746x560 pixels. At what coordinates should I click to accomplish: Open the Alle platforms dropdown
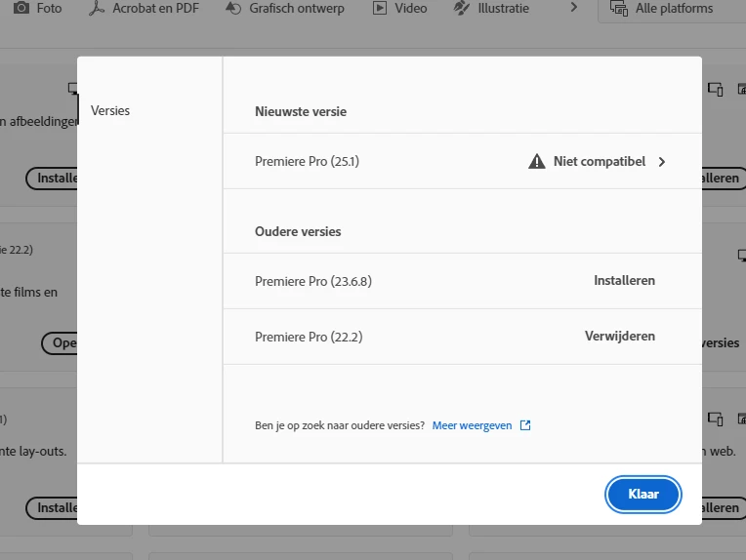[671, 8]
